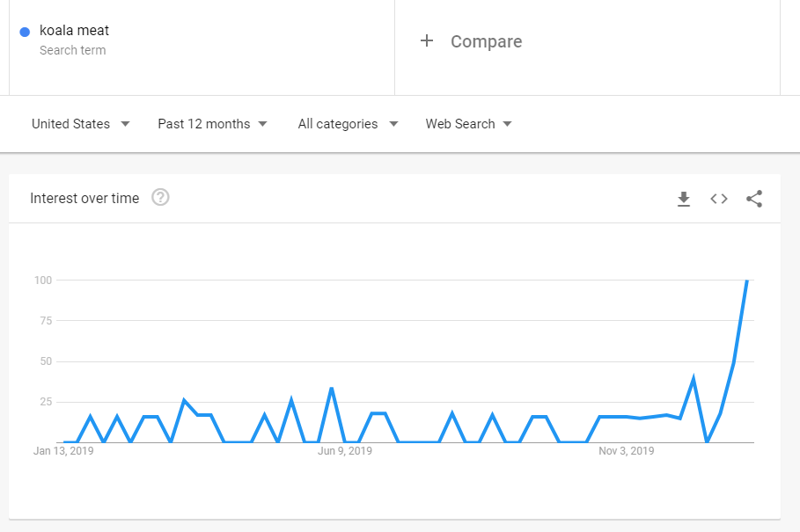Edit the koala meat search term
Viewport: 800px width, 532px height.
click(74, 31)
